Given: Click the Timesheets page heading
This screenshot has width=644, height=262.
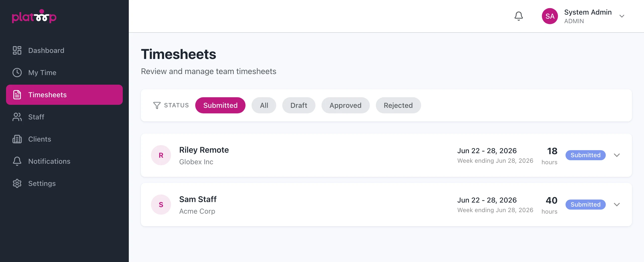Looking at the screenshot, I should click(179, 54).
